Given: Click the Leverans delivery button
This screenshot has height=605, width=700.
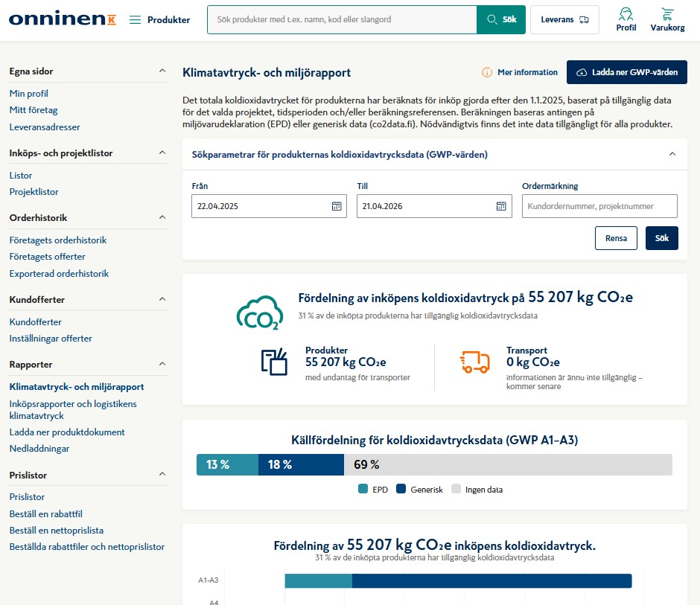Looking at the screenshot, I should [x=564, y=19].
